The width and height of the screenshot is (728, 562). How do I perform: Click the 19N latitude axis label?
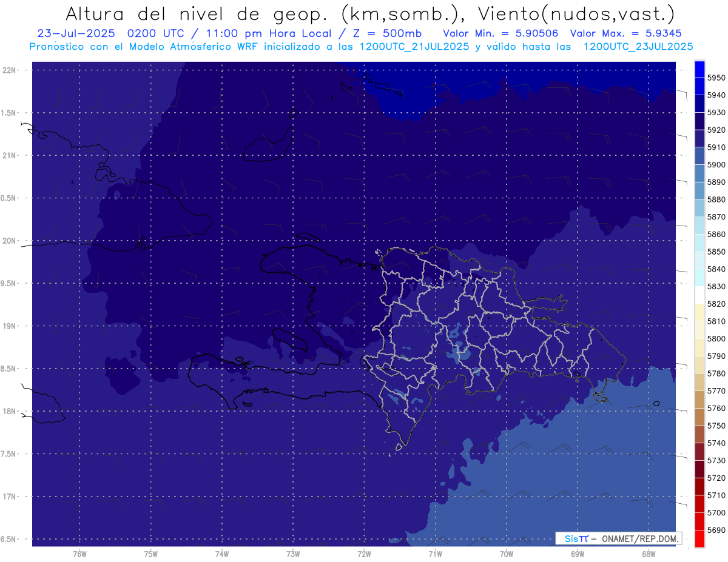(10, 326)
